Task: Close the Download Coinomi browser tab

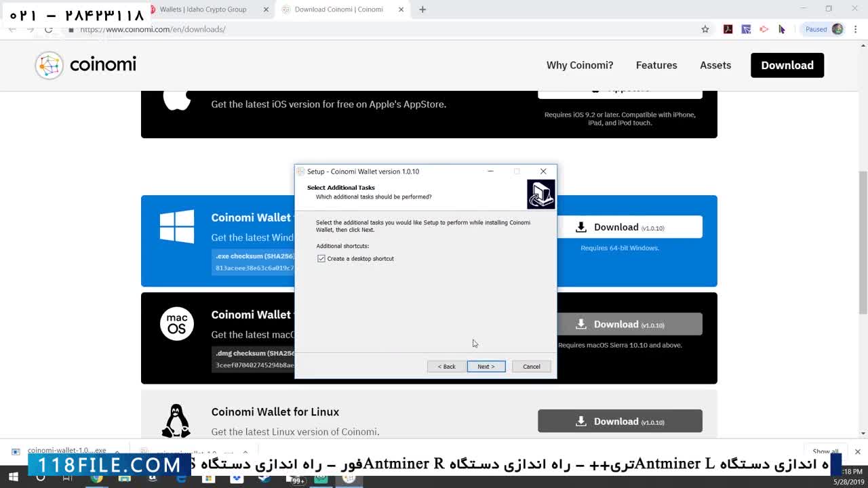Action: 401,9
